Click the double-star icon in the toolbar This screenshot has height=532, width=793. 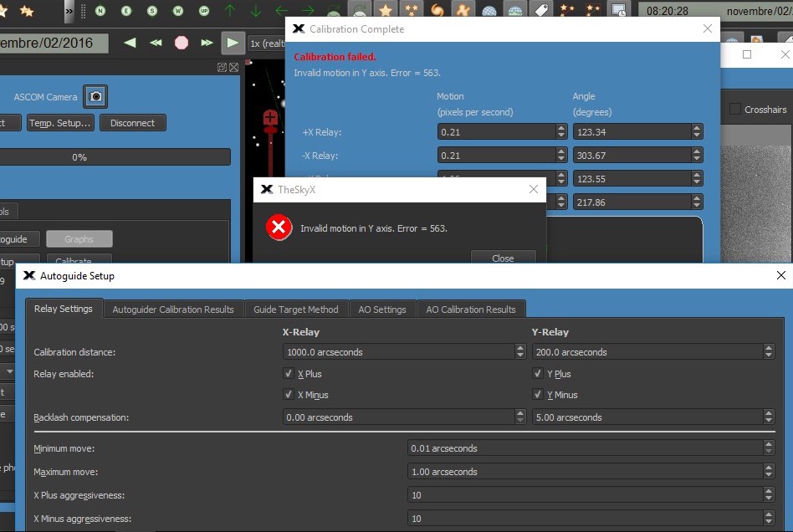pos(27,11)
